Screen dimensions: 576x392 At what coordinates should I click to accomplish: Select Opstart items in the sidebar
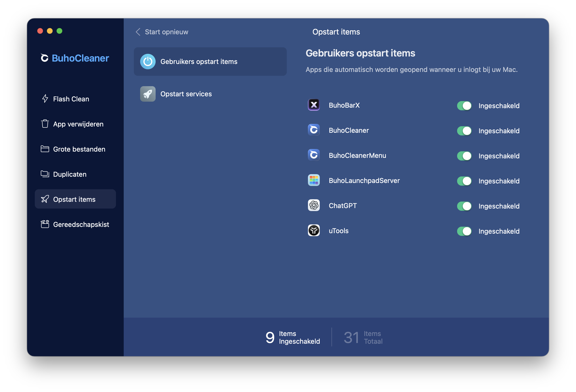(75, 199)
